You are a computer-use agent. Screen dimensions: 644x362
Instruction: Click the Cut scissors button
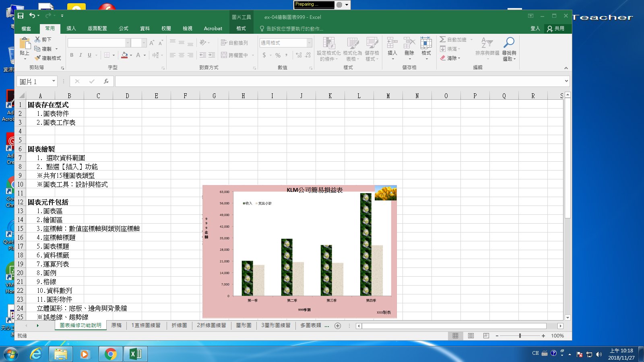coord(43,39)
